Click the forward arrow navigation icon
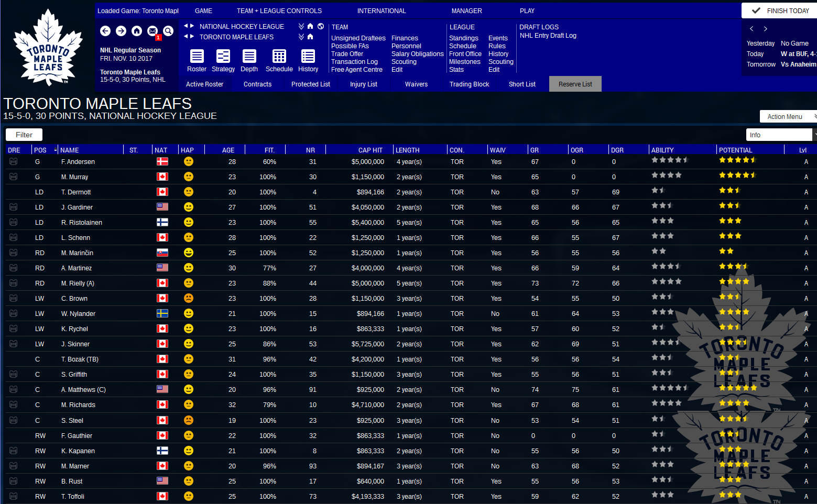Viewport: 817px width, 504px height. click(x=121, y=31)
